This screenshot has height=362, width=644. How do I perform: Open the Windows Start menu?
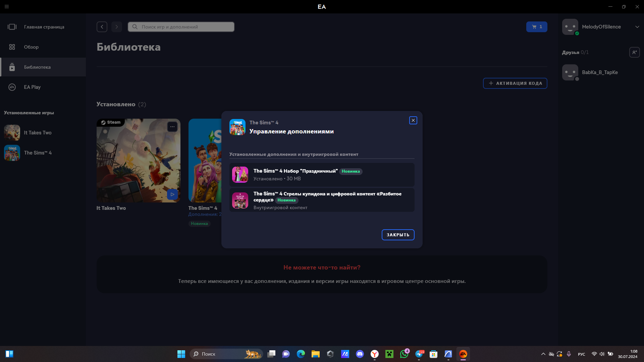(181, 354)
